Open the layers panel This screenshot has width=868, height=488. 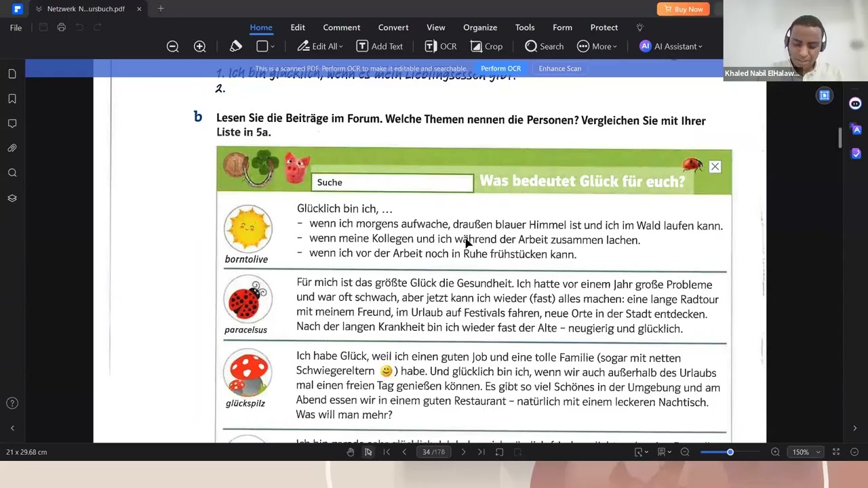pos(12,198)
